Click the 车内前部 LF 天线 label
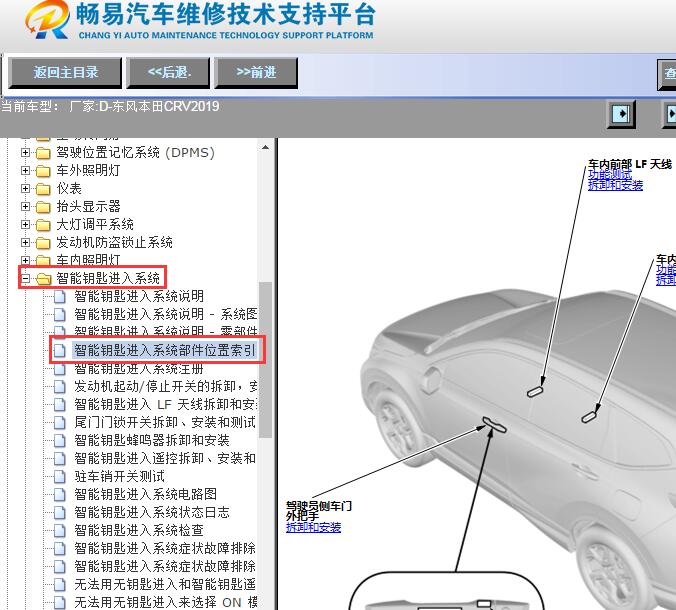Screen dimensions: 676x610 (x=630, y=164)
